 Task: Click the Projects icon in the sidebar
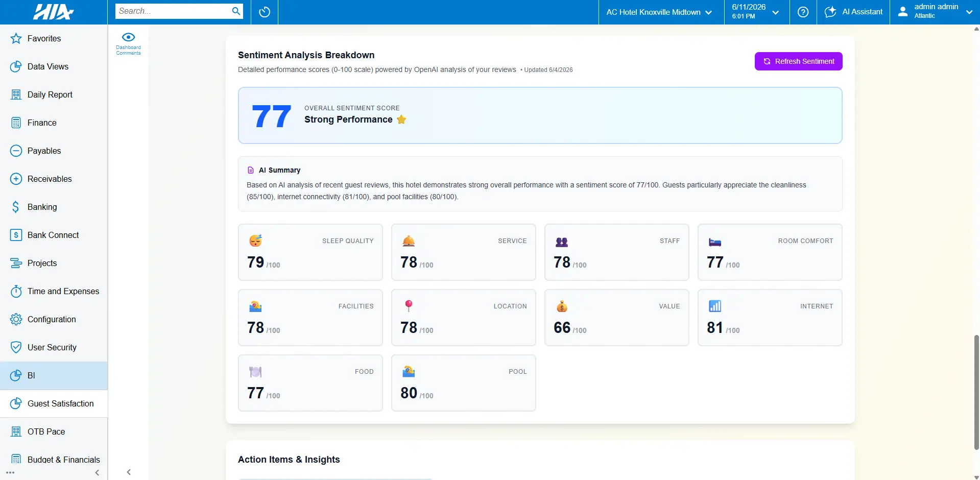[x=16, y=263]
